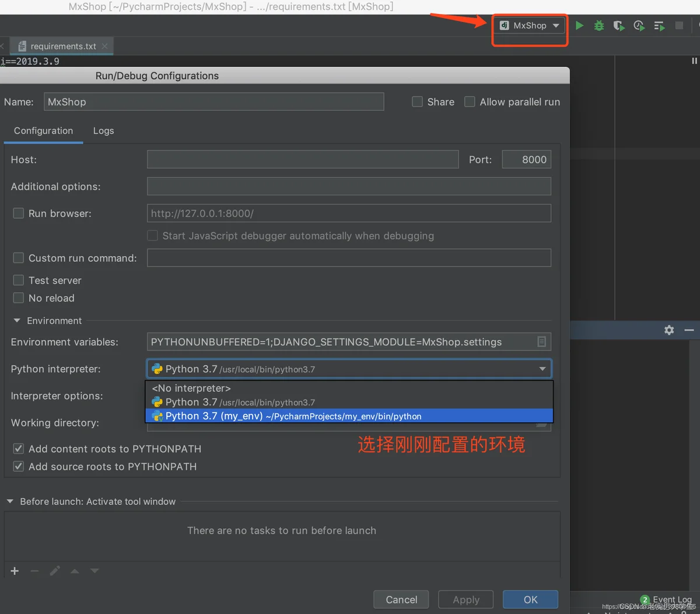Collapse the Python interpreter dropdown
700x614 pixels.
click(x=542, y=369)
